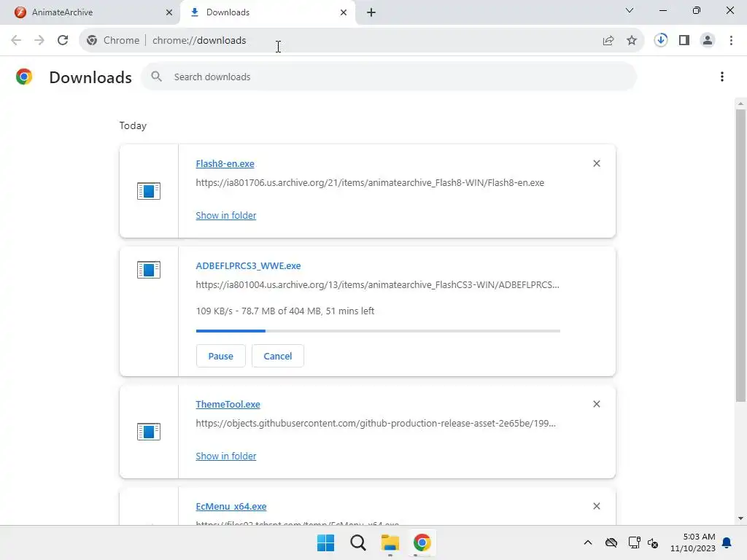Open File Explorer from taskbar
This screenshot has height=560, width=747.
[x=390, y=542]
